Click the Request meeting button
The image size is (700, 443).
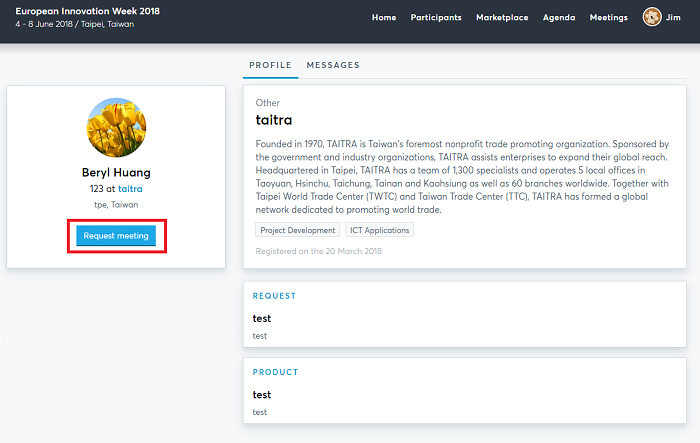116,235
